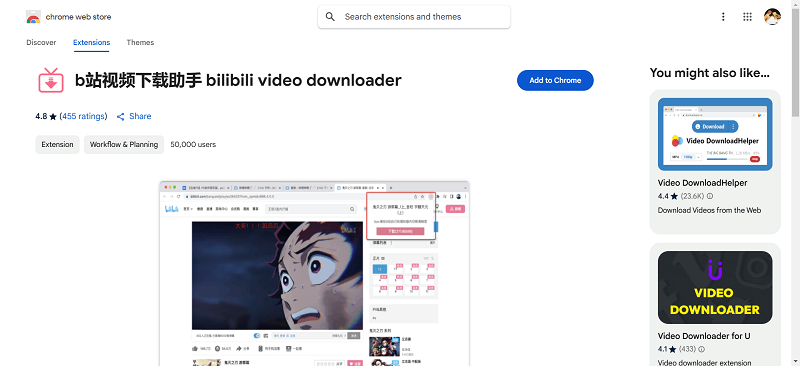Focus the Search extensions and themes field

point(414,17)
